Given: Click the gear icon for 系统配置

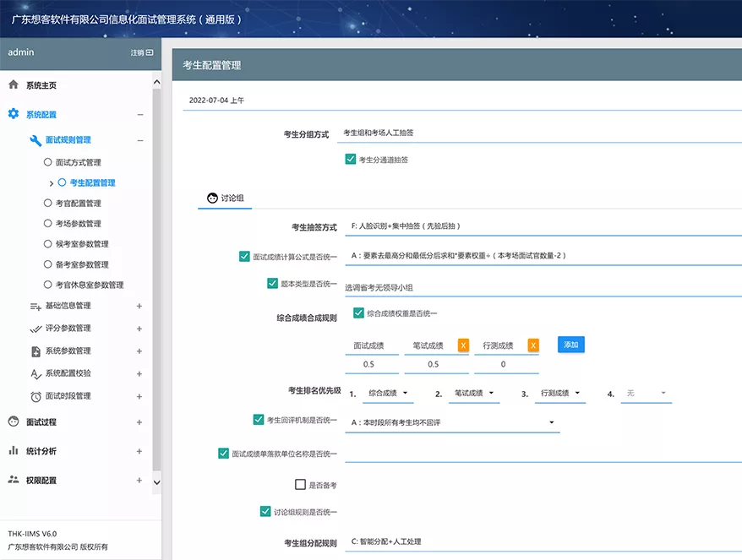Looking at the screenshot, I should 14,113.
